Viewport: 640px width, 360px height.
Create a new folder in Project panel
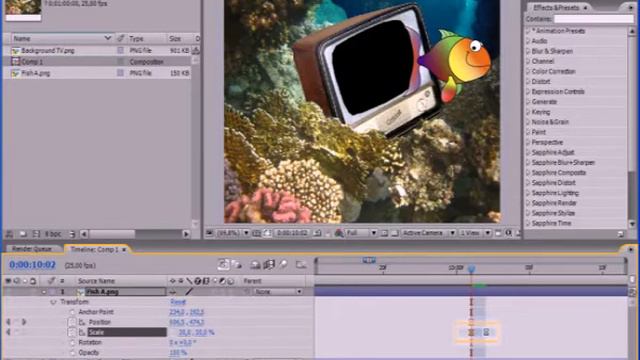tap(23, 234)
